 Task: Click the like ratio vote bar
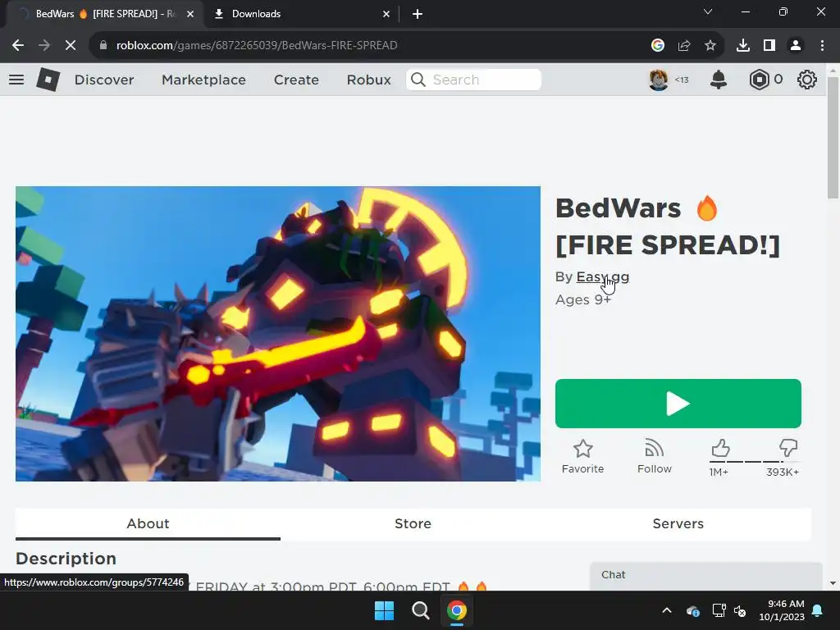pyautogui.click(x=755, y=461)
